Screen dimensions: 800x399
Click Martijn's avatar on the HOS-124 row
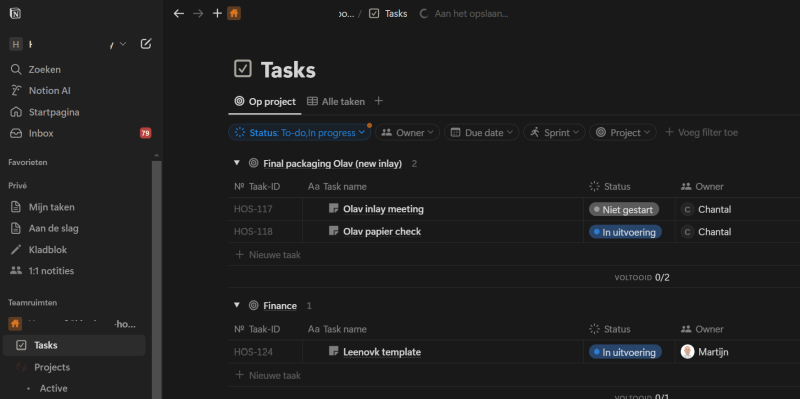click(687, 352)
